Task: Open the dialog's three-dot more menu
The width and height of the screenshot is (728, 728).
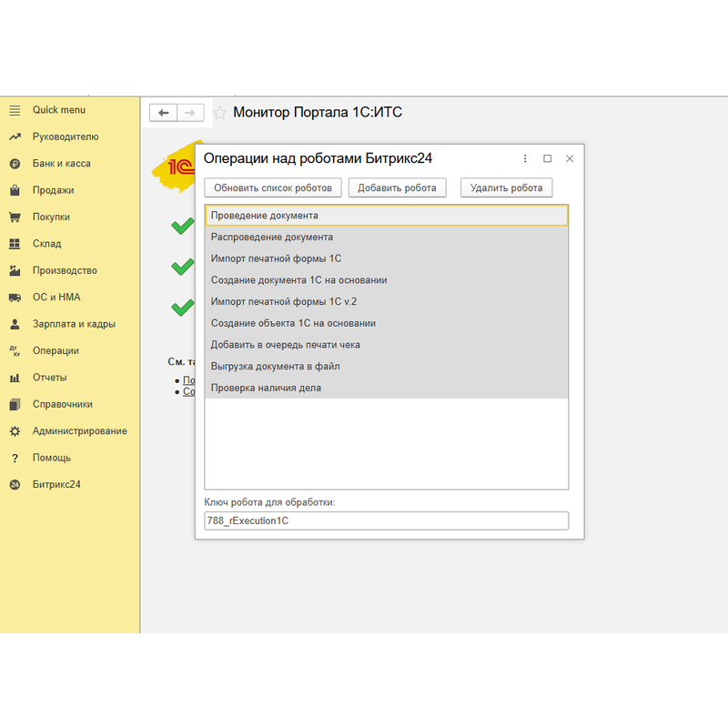Action: (525, 158)
